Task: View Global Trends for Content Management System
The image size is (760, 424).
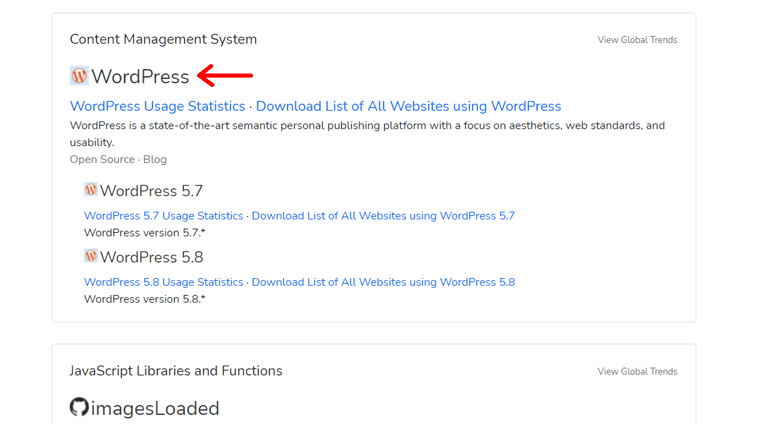Action: pos(637,40)
